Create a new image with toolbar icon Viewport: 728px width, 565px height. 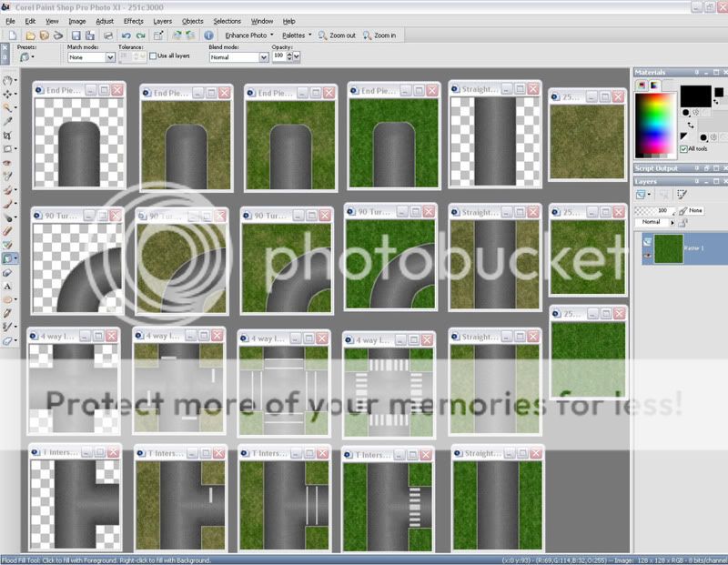tap(12, 35)
